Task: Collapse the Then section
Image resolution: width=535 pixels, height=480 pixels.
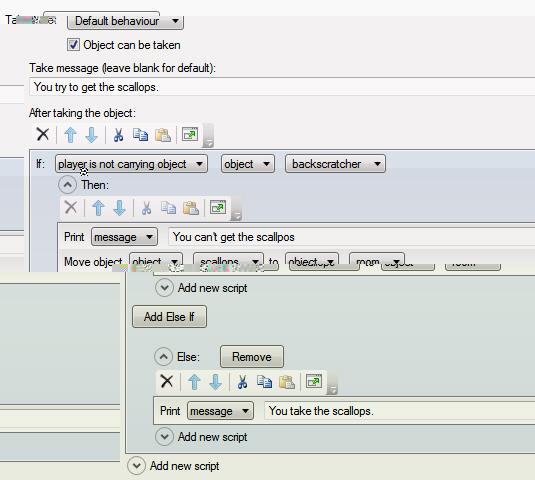Action: pos(68,185)
